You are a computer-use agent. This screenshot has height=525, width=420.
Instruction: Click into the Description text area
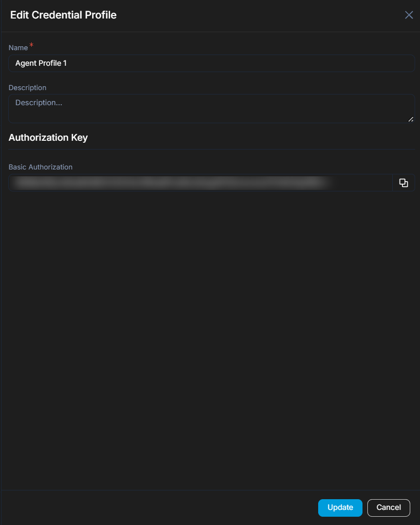(211, 109)
